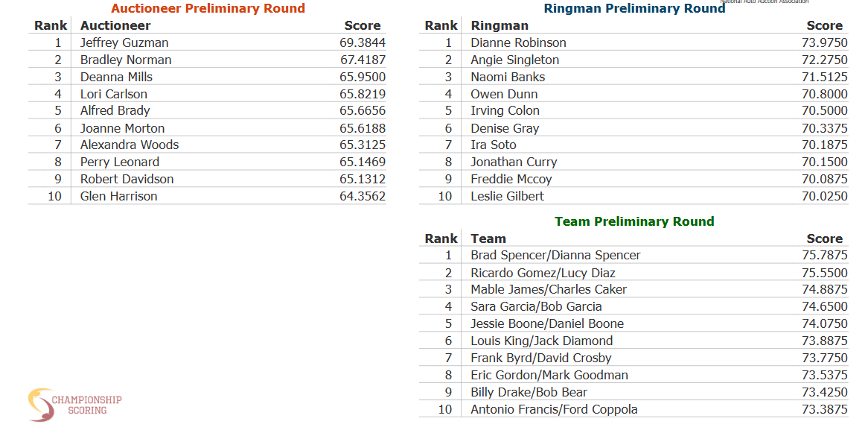Click the Team column header
This screenshot has height=433, width=868.
[488, 238]
